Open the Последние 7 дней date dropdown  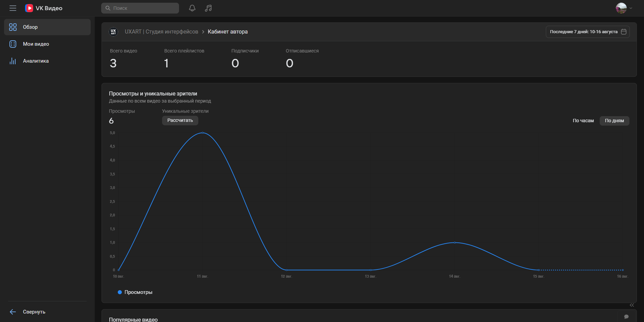pos(587,32)
